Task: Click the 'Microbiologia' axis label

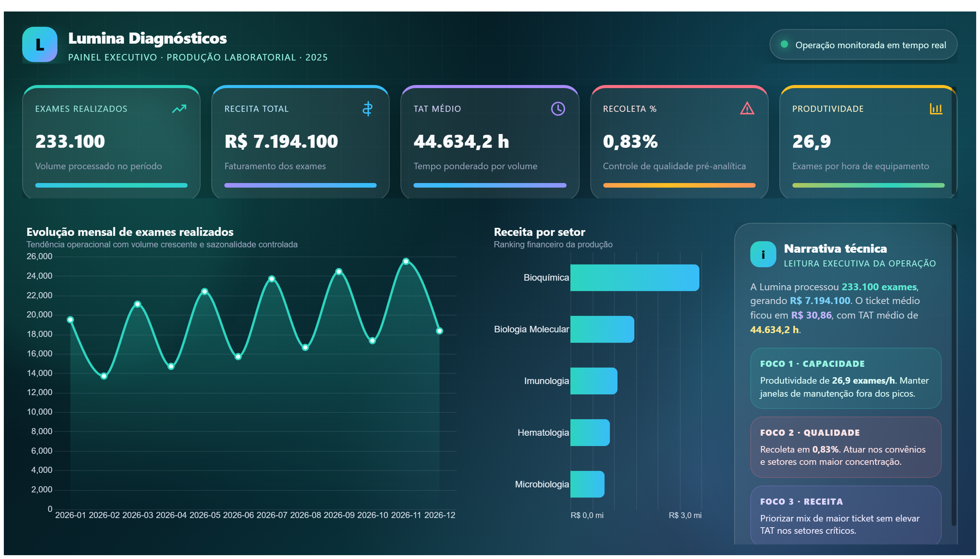Action: (542, 484)
